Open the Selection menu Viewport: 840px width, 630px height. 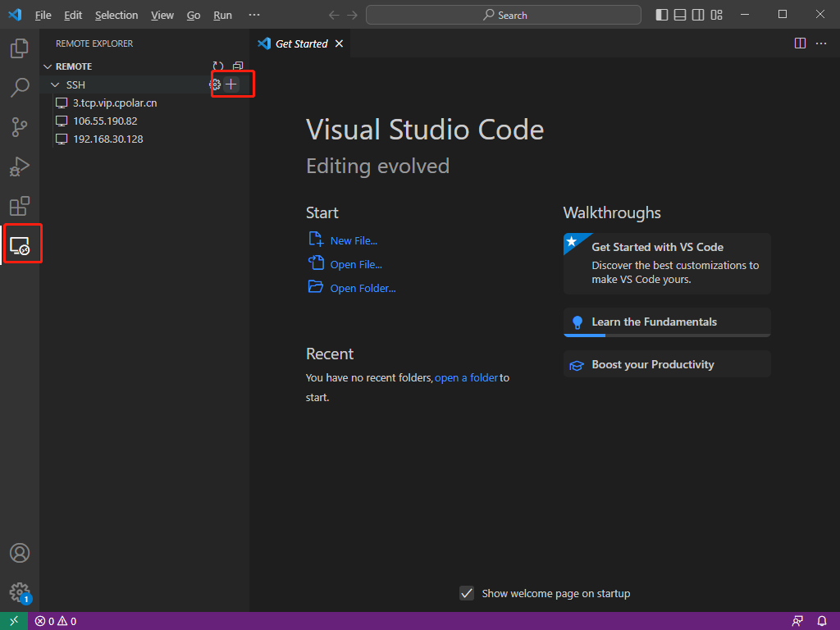point(116,15)
